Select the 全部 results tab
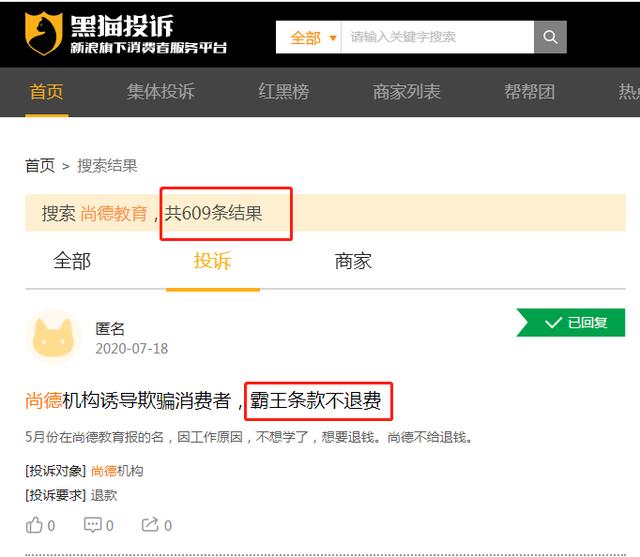640x557 pixels. coord(72,261)
